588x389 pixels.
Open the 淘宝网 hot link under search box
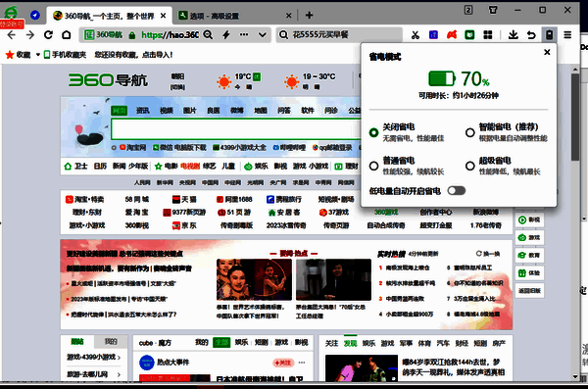coord(132,147)
